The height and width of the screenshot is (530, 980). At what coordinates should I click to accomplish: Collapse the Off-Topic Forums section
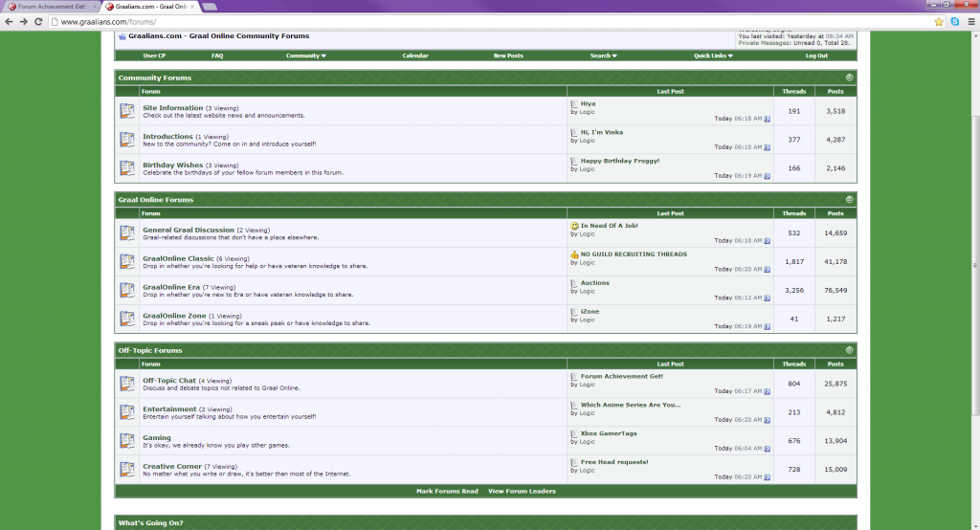(849, 350)
